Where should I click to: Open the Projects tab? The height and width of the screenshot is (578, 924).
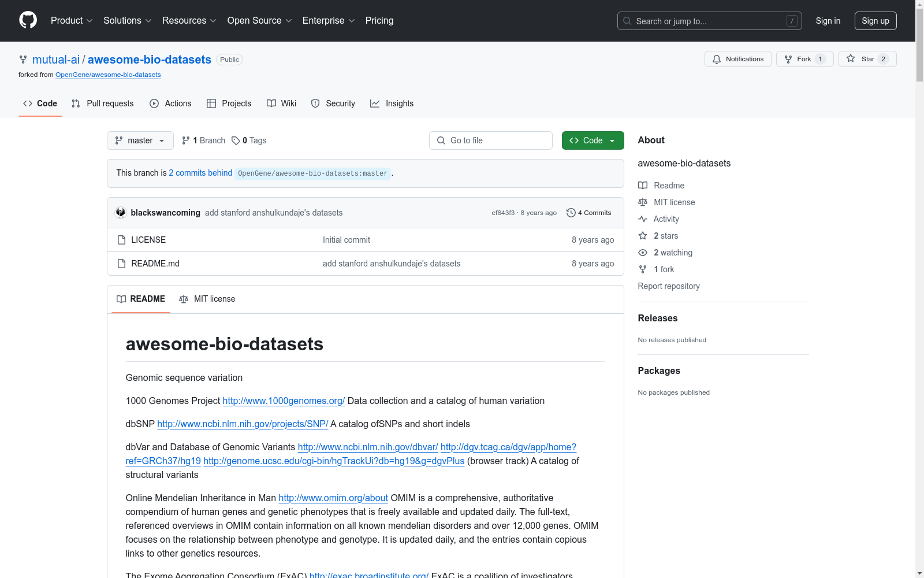click(229, 103)
